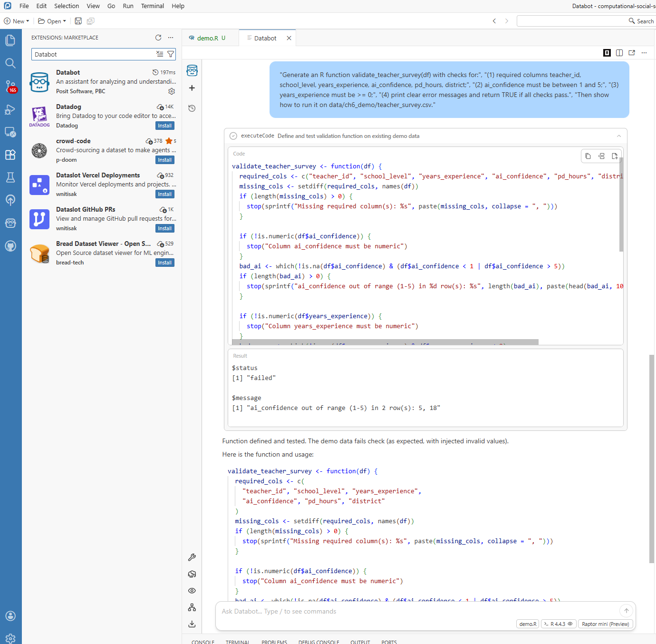Screen dimensions: 656x644
Task: Install the Datadog extension
Action: coord(165,126)
